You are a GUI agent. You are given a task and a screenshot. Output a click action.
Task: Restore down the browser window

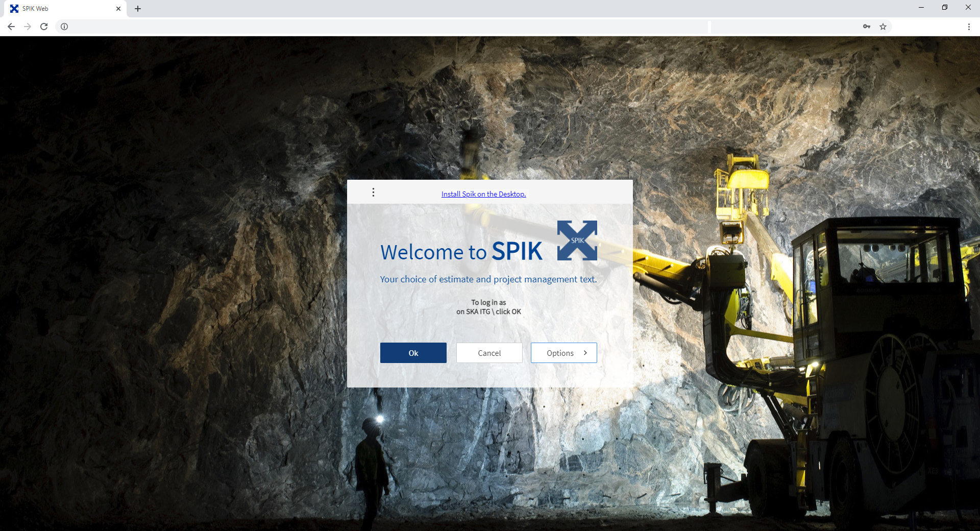945,8
